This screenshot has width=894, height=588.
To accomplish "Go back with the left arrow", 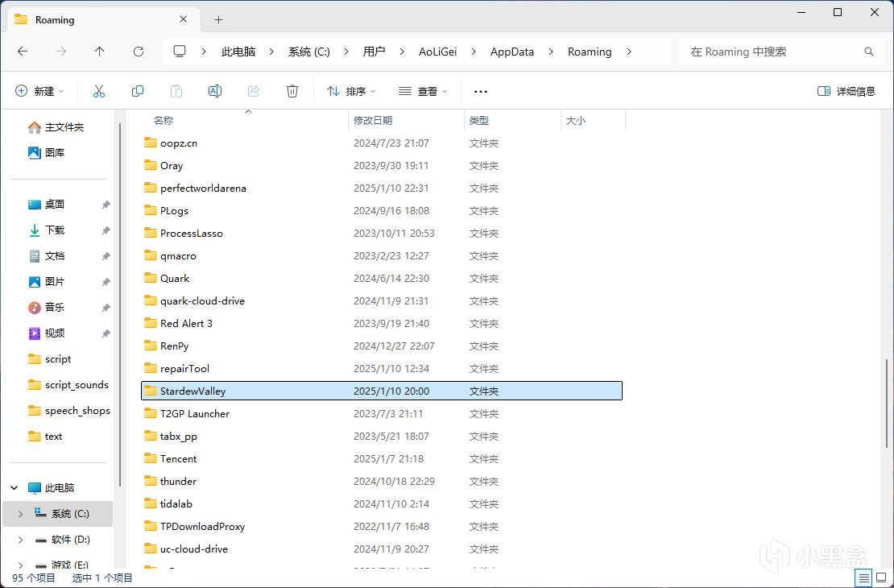I will pyautogui.click(x=23, y=52).
